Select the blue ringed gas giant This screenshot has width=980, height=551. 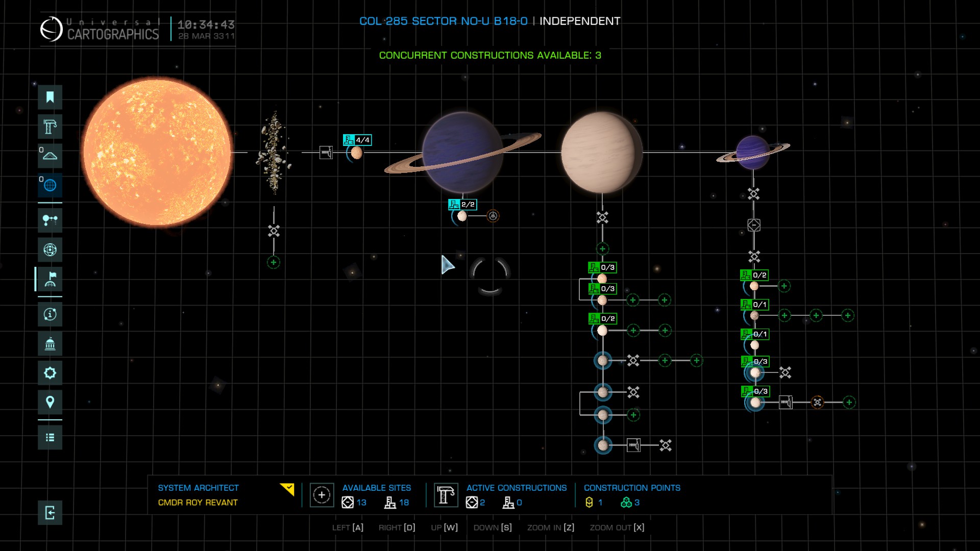click(462, 152)
